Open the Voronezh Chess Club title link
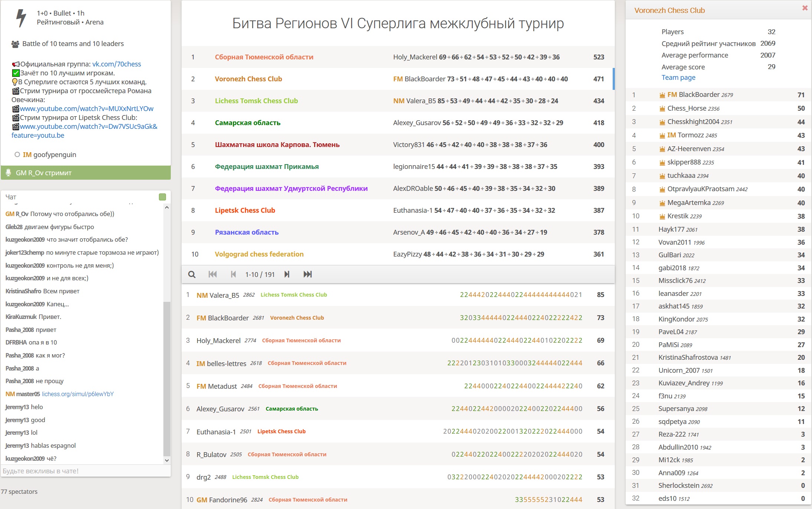 [x=669, y=10]
